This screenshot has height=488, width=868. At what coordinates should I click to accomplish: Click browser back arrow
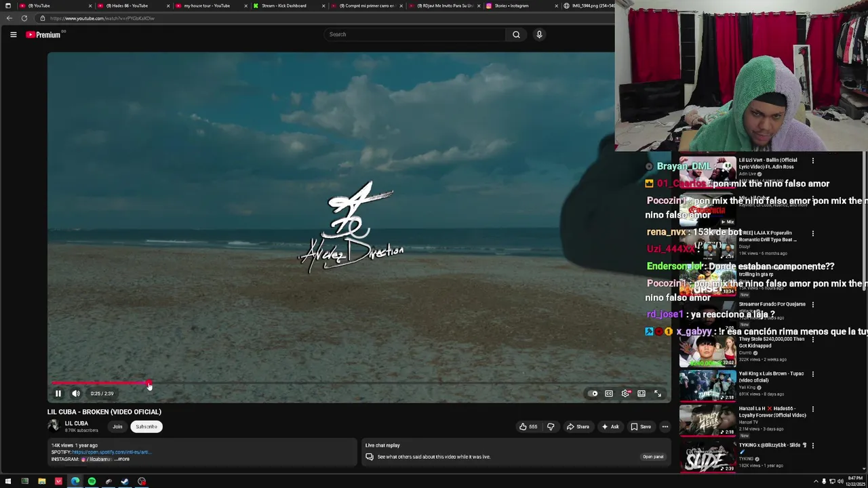click(x=9, y=18)
